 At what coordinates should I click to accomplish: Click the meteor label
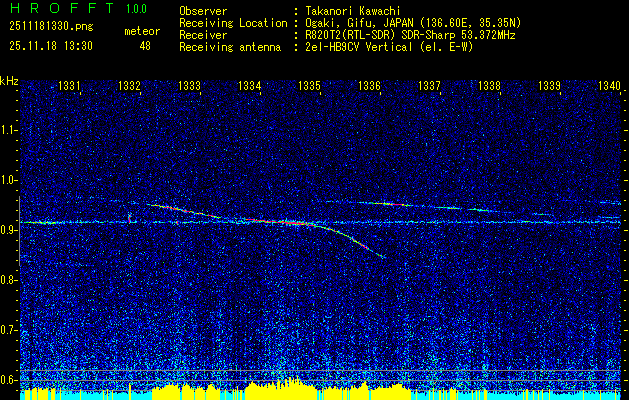[x=142, y=31]
